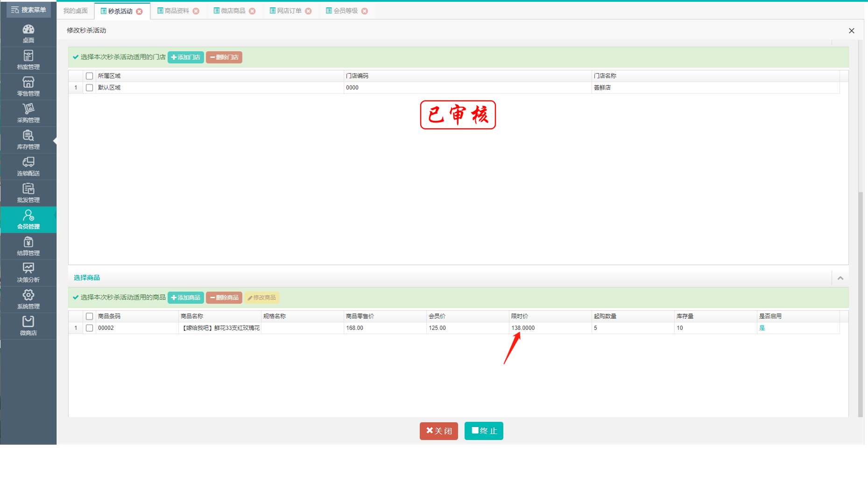Open 零售管理 in the sidebar
The image size is (868, 504).
click(x=28, y=87)
